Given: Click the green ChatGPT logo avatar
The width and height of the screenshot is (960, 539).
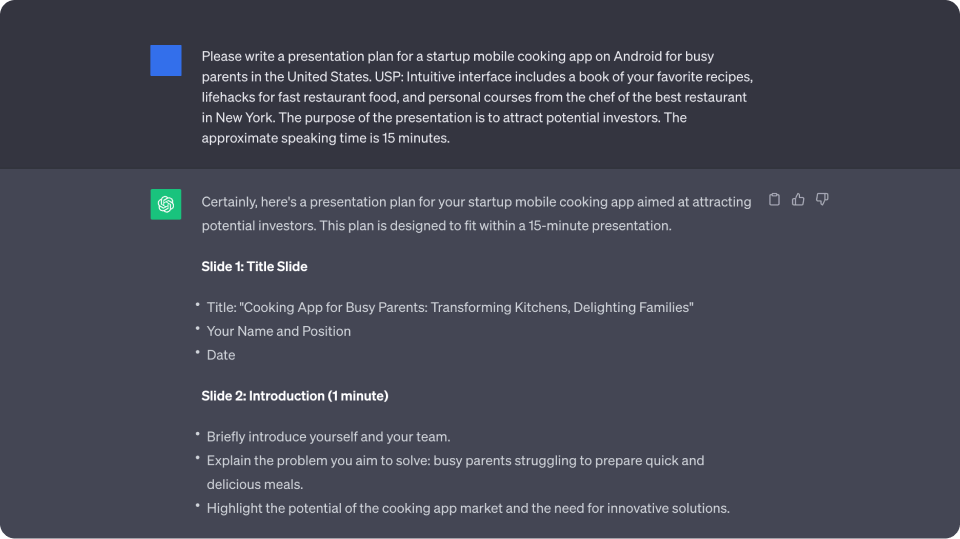Looking at the screenshot, I should tap(166, 204).
